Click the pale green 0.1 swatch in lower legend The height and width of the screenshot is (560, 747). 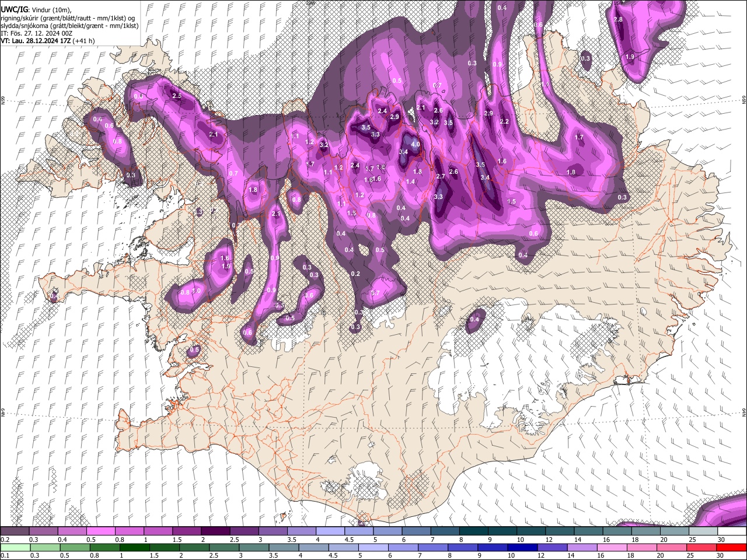tap(15, 547)
